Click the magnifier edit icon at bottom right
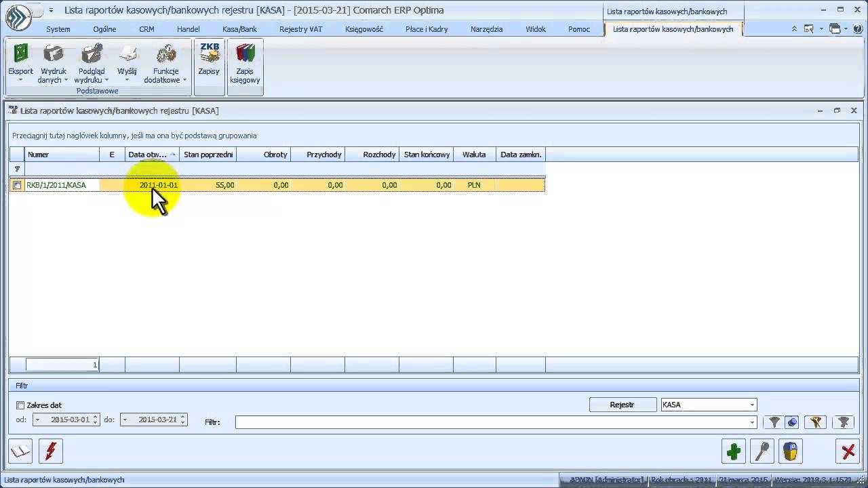The image size is (868, 488). pos(762,451)
